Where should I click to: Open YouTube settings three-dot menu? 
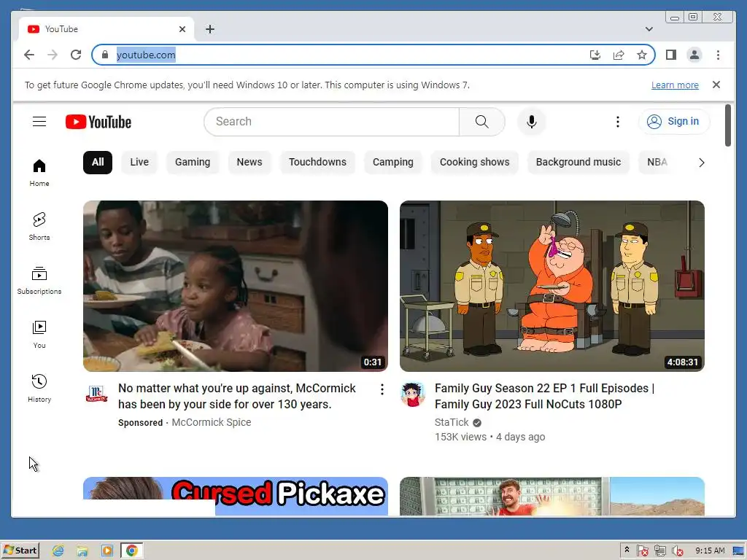point(617,122)
